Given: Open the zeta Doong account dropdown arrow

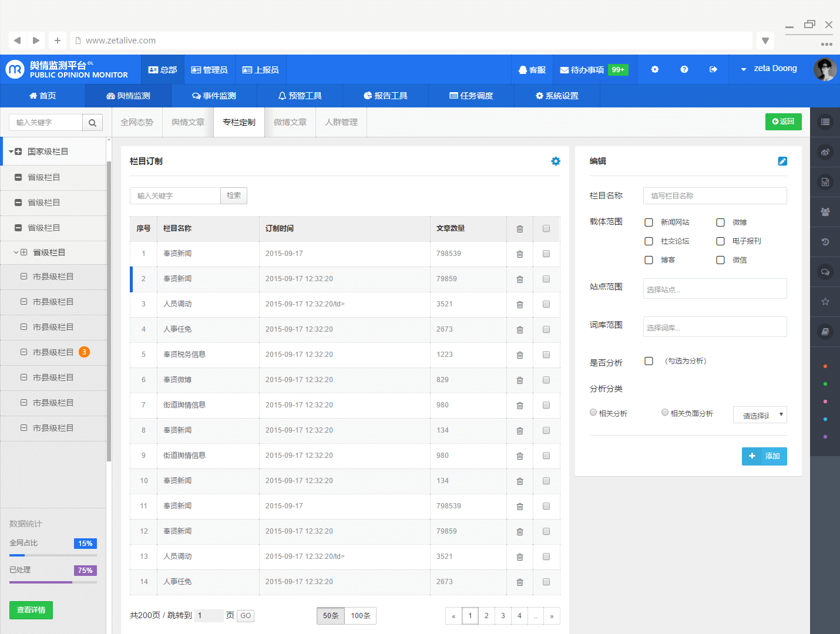Looking at the screenshot, I should pyautogui.click(x=742, y=69).
